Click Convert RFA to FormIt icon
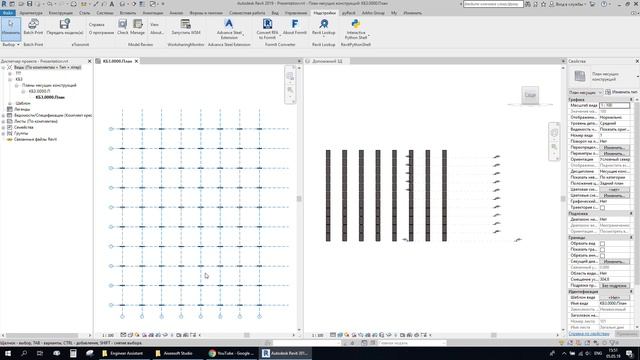 pos(267,24)
